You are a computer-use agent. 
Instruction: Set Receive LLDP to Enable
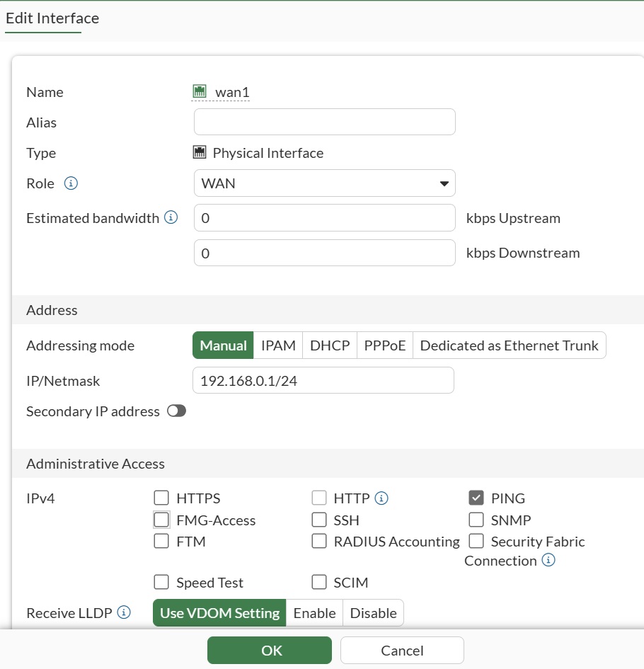coord(314,612)
